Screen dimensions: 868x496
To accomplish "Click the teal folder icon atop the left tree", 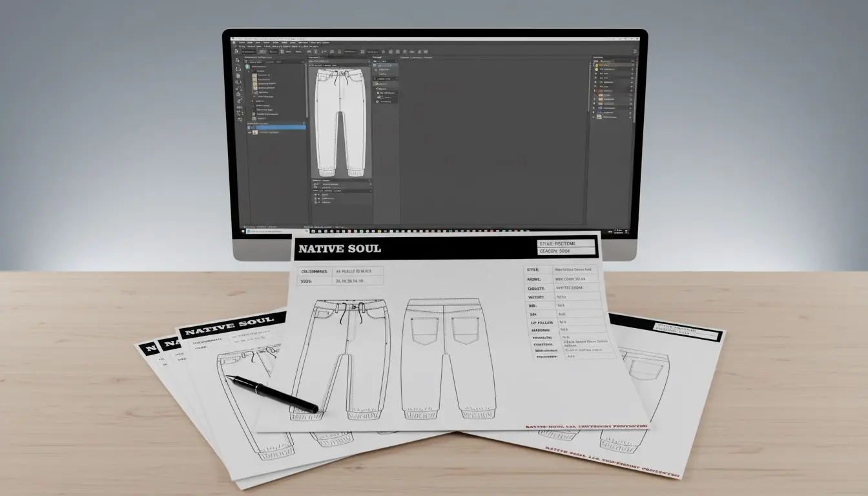I will [247, 67].
